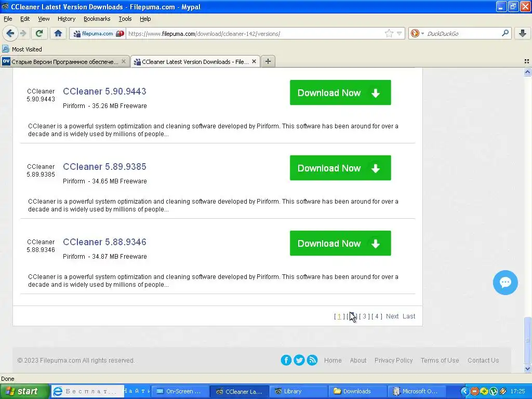Open the Twitter icon in footer
This screenshot has width=532, height=399.
(x=299, y=360)
